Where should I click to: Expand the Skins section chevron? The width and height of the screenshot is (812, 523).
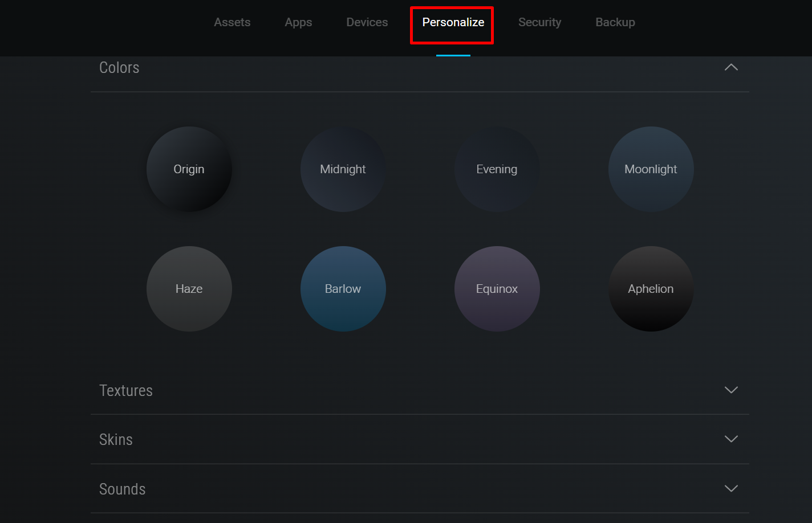coord(730,439)
